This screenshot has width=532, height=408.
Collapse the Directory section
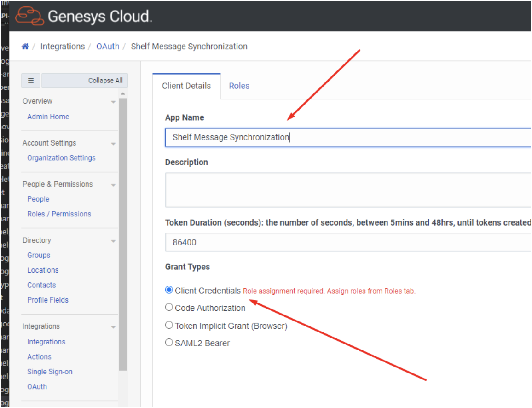click(113, 241)
